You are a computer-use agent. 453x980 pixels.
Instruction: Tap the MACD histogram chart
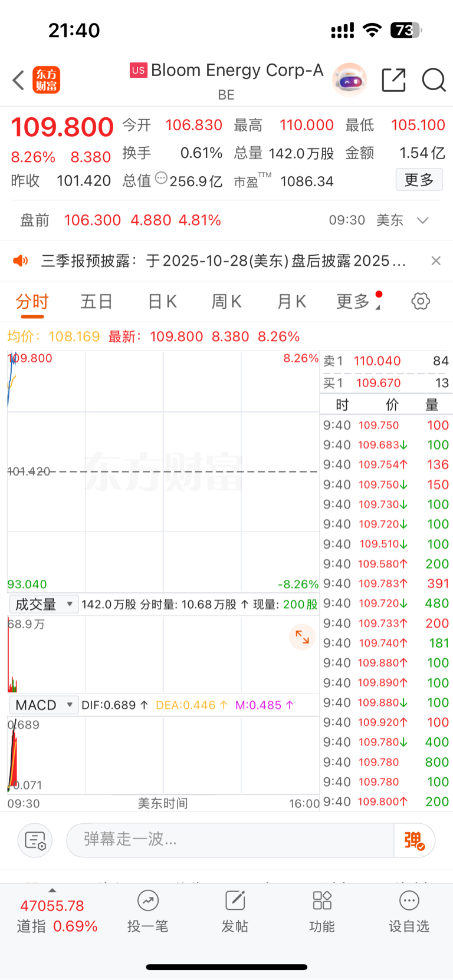pyautogui.click(x=163, y=754)
